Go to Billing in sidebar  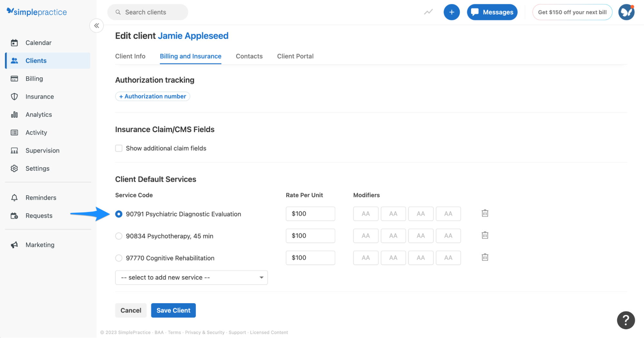click(x=48, y=79)
